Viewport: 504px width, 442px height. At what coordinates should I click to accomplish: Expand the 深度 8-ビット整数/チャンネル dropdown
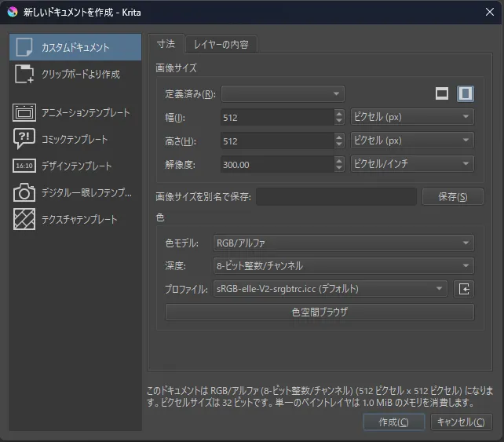point(343,265)
